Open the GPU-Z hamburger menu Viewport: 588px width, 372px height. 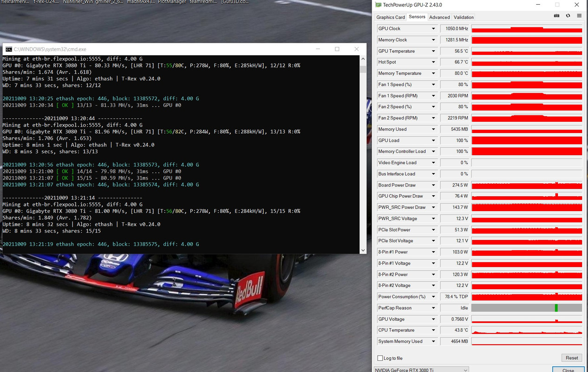click(579, 16)
